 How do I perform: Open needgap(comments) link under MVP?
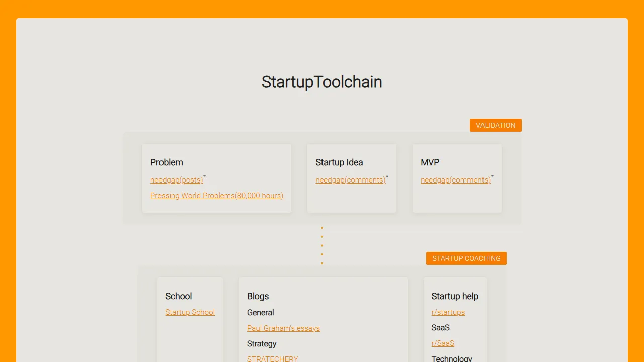tap(455, 179)
